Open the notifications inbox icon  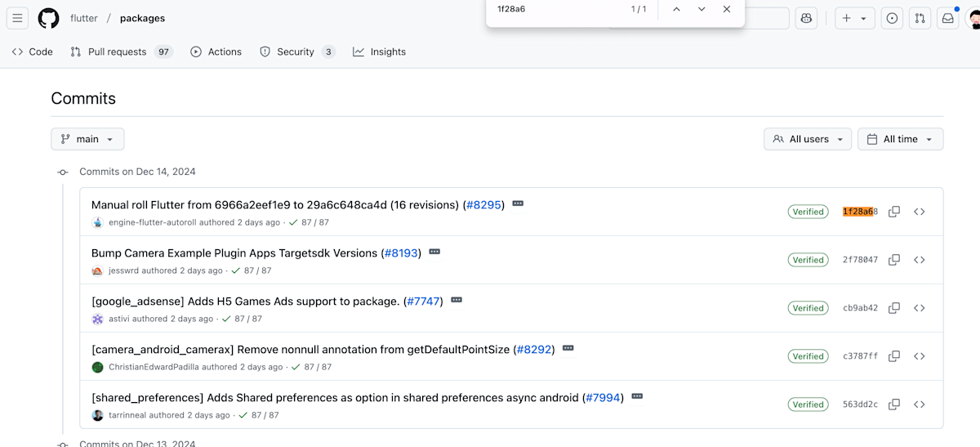tap(947, 18)
